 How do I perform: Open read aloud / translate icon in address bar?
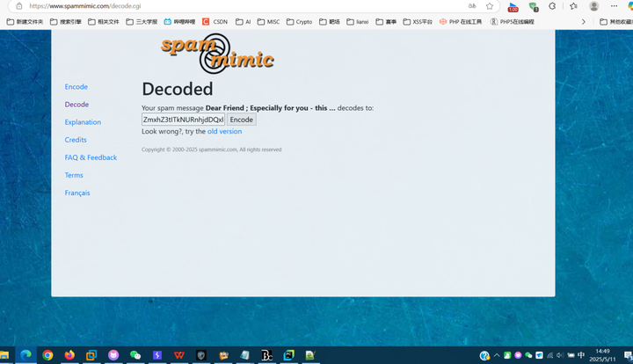472,6
